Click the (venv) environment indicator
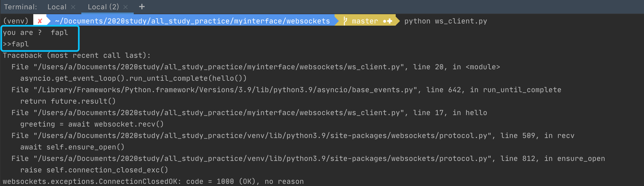644x186 pixels. coord(16,21)
